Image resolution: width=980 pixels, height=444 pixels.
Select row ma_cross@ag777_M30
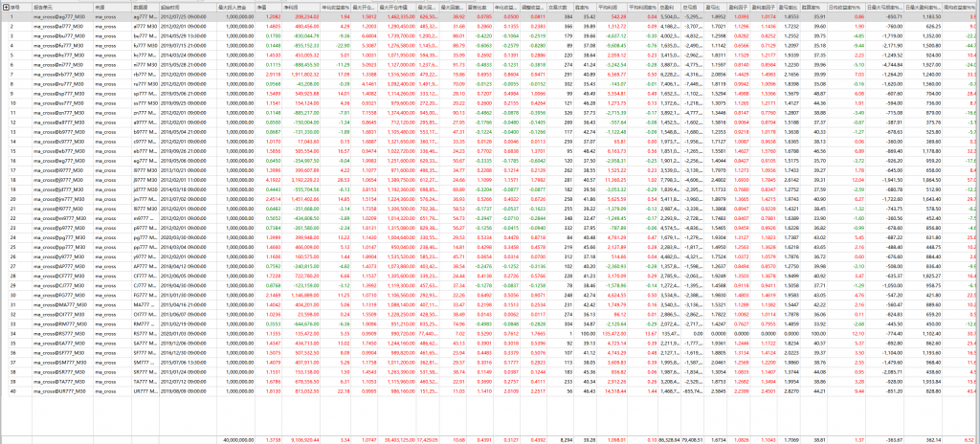pyautogui.click(x=59, y=16)
